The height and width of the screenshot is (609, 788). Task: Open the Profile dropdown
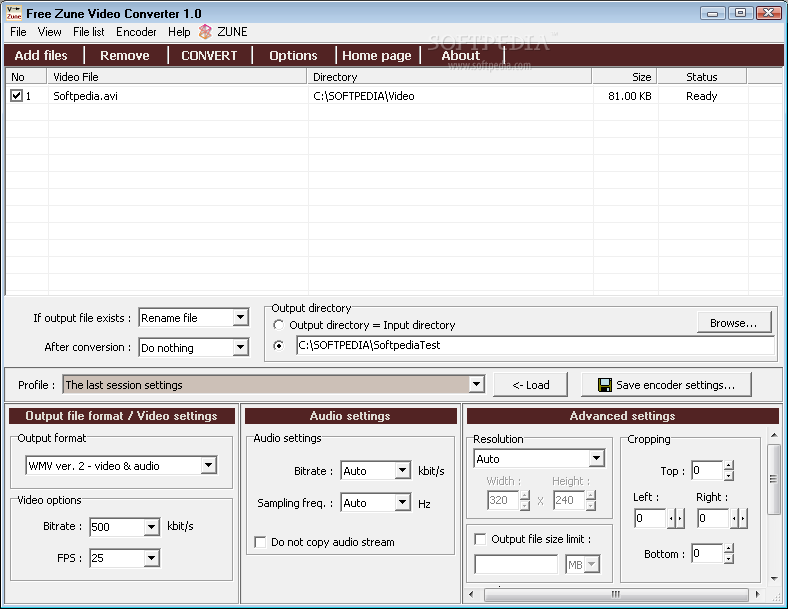point(476,385)
